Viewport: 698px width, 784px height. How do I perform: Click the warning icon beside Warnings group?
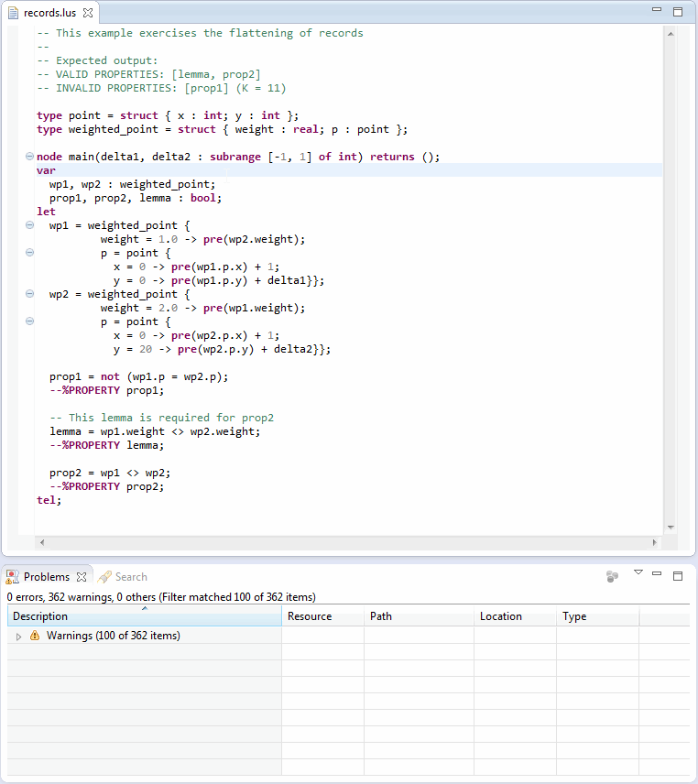click(35, 636)
